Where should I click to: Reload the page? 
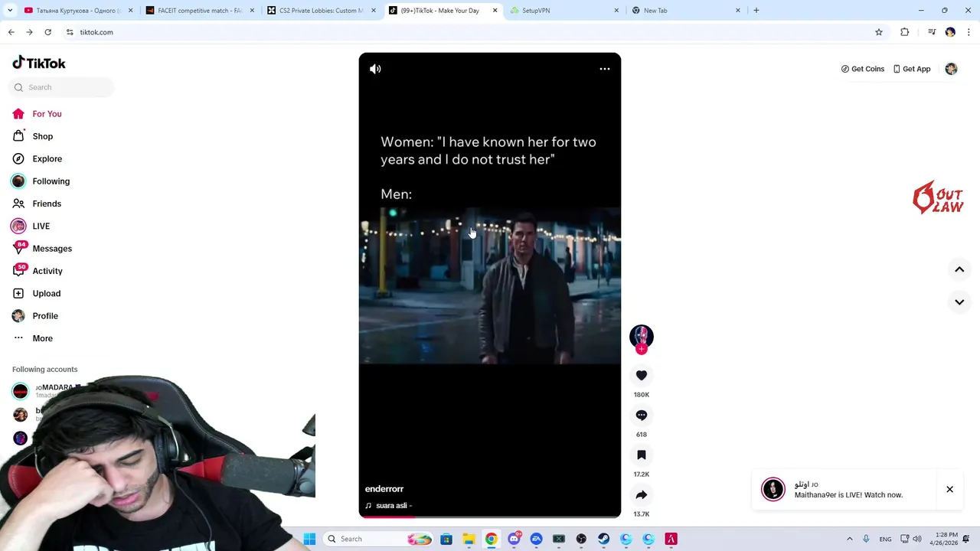point(47,32)
